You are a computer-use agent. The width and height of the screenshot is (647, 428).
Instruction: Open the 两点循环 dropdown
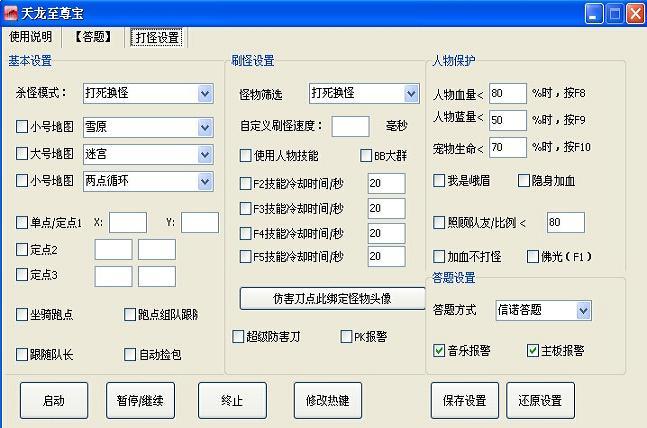pos(205,181)
